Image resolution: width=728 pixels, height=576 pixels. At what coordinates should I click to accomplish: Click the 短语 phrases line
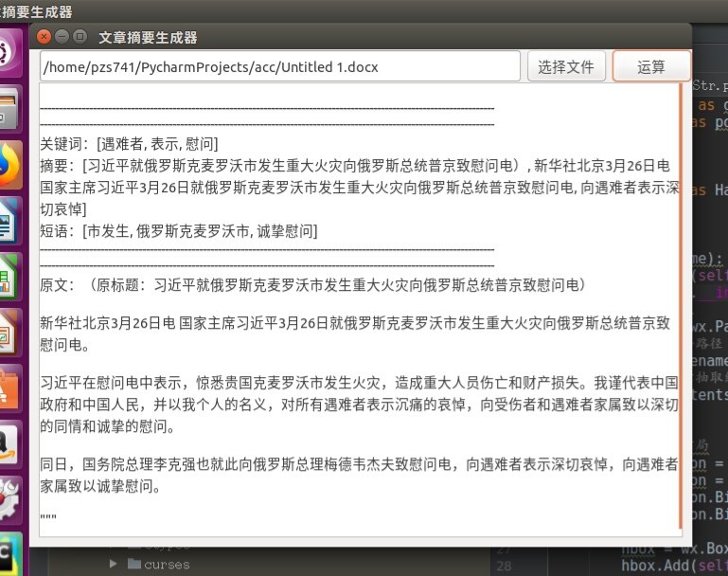[x=179, y=231]
